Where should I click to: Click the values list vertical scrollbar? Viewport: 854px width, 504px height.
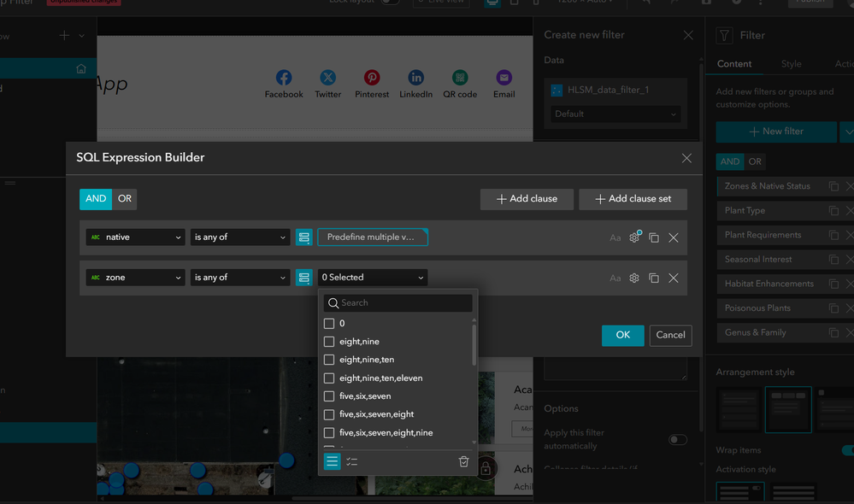(x=474, y=345)
